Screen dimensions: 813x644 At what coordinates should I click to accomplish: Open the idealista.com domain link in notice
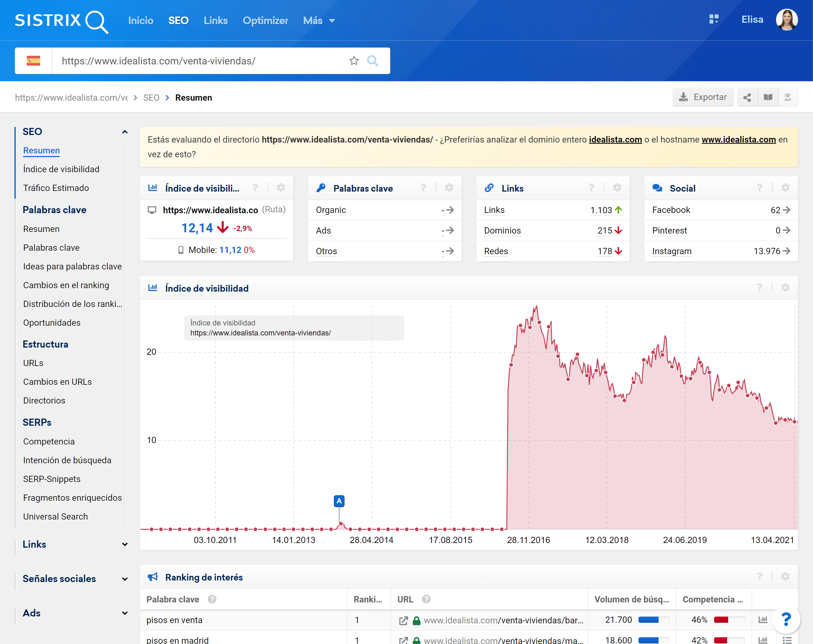tap(615, 139)
